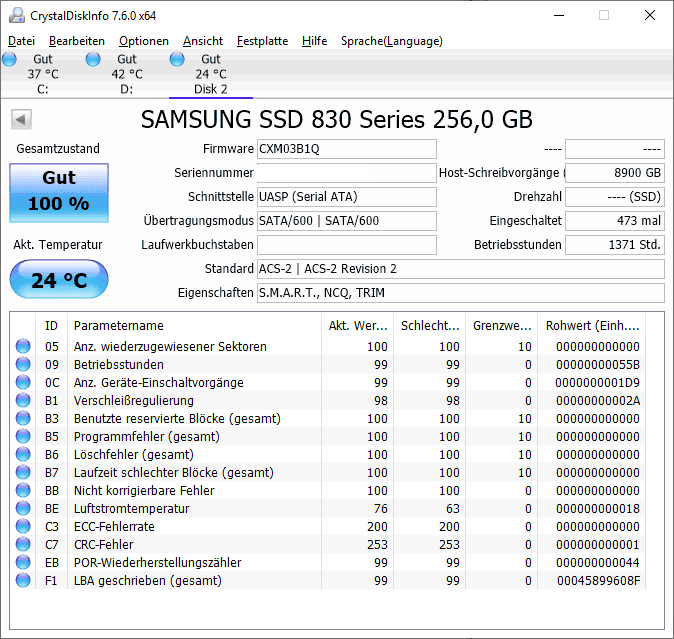Click the blue status orb for Disk 2
The image size is (674, 639).
pos(177,59)
